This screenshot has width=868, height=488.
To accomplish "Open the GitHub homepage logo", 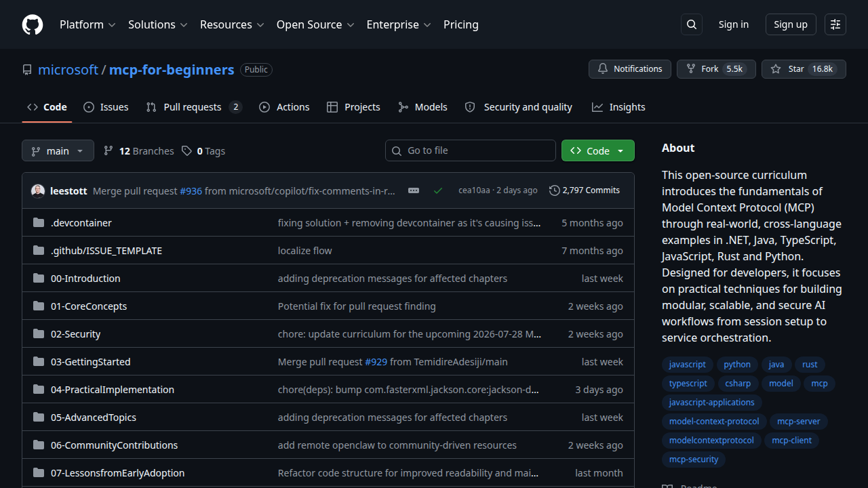I will [33, 24].
